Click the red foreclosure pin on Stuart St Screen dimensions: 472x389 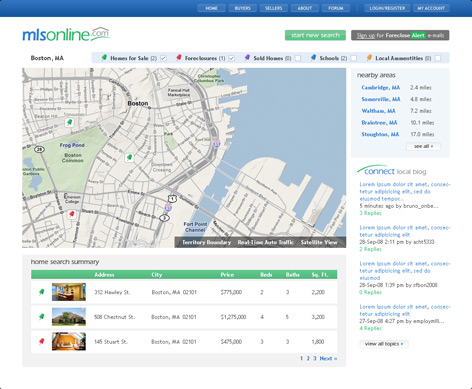[x=71, y=214]
